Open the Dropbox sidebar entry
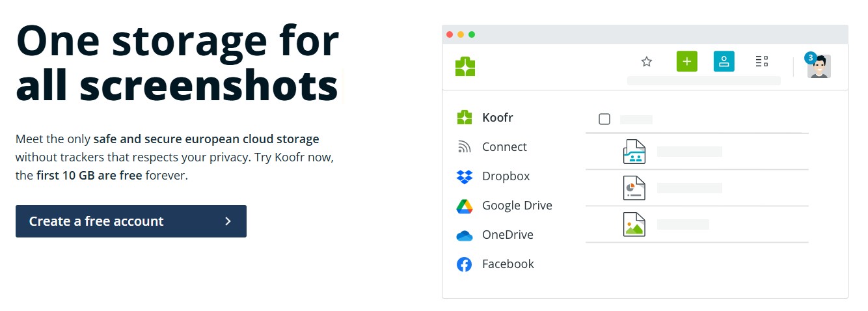 pyautogui.click(x=506, y=176)
